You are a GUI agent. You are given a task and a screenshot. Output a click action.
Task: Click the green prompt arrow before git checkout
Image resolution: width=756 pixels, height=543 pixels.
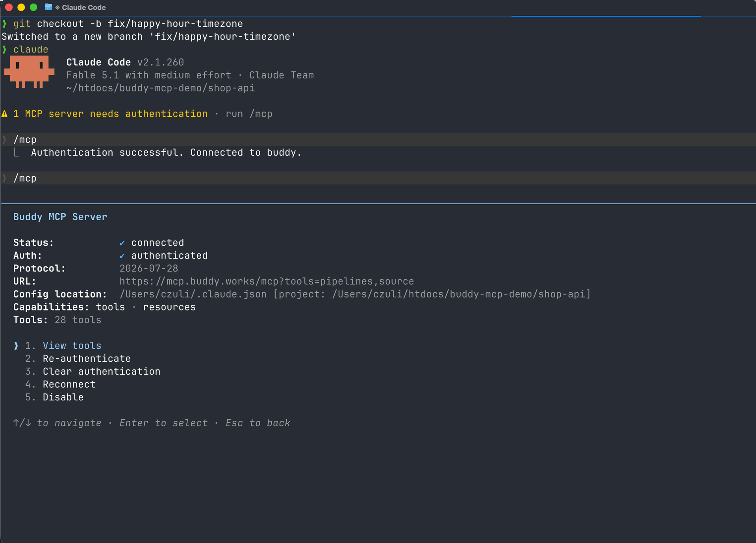[4, 24]
